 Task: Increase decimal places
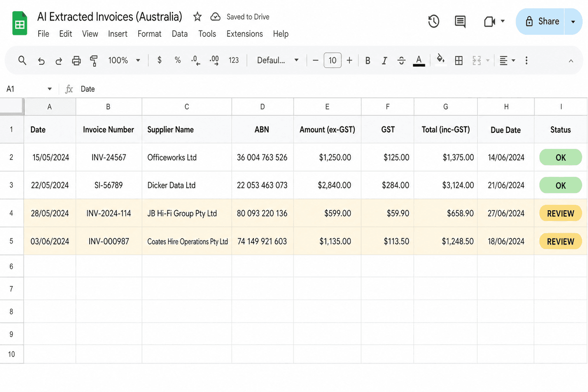coord(214,61)
